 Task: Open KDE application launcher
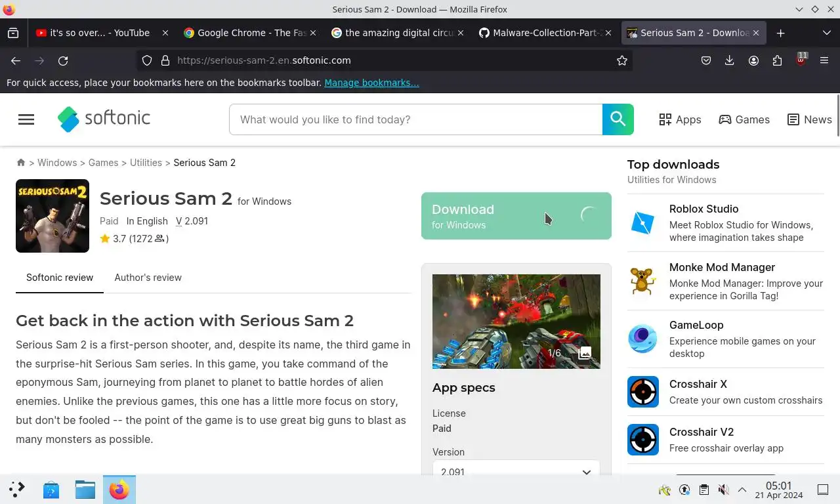[18, 490]
